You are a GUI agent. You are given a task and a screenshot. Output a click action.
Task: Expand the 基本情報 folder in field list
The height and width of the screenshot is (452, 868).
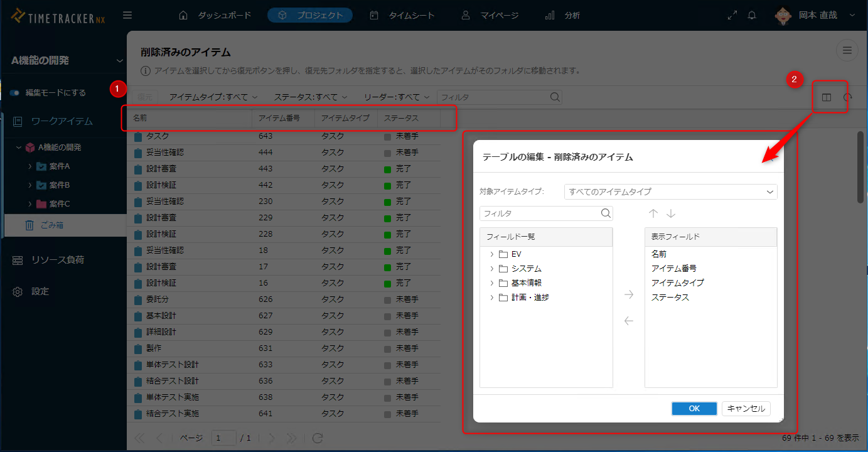pyautogui.click(x=491, y=283)
